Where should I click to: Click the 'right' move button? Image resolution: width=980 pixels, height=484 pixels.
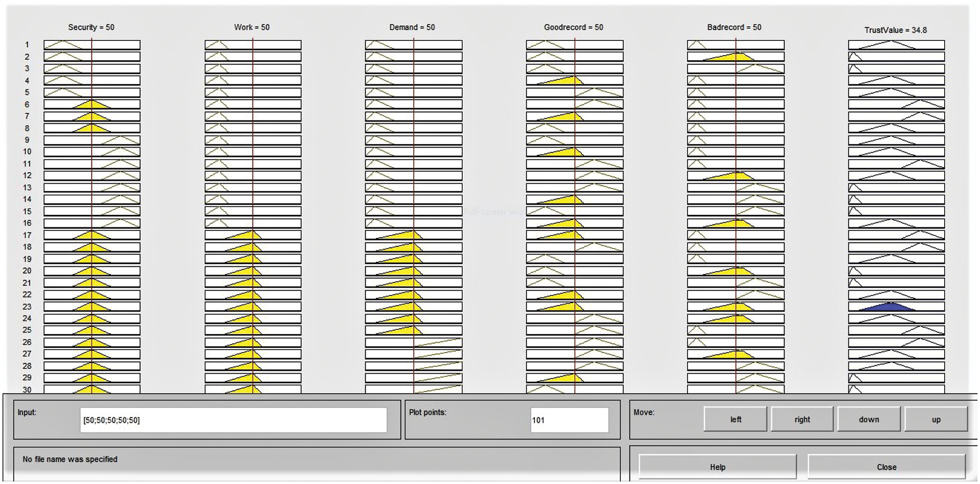click(802, 419)
